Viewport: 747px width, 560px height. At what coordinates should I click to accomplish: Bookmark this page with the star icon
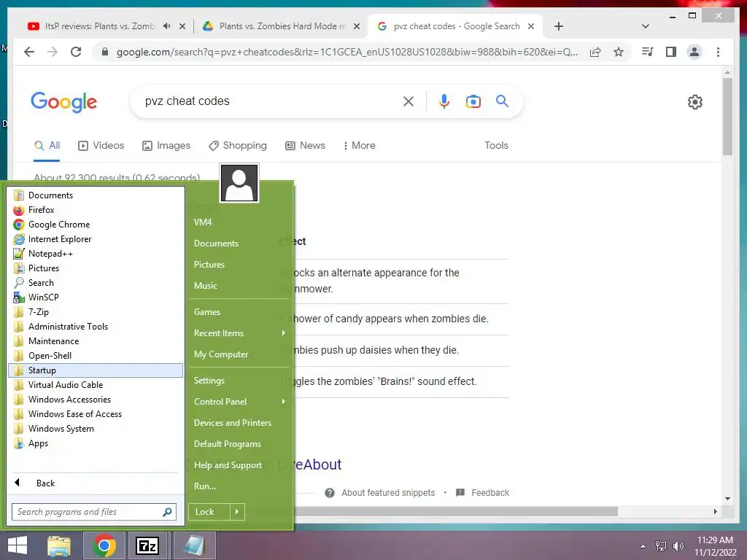tap(619, 52)
